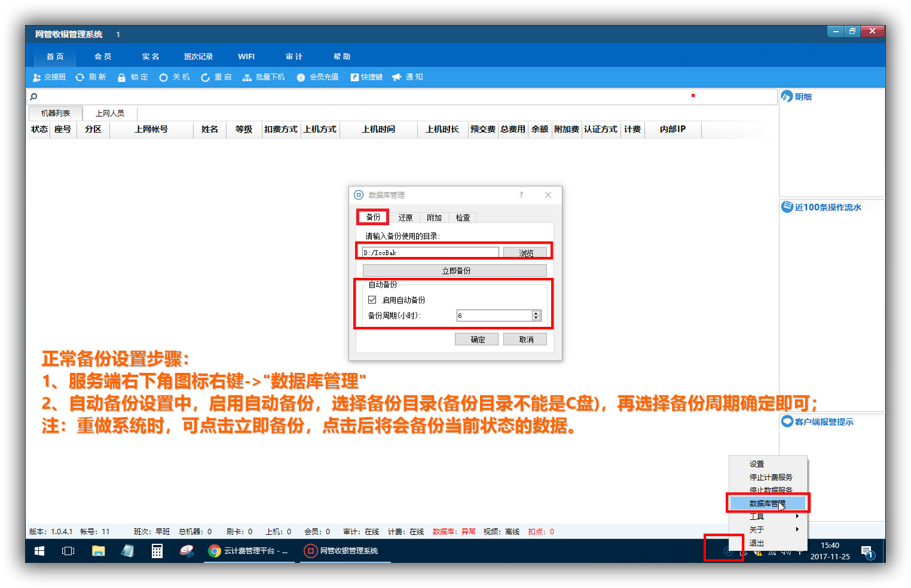Image resolution: width=911 pixels, height=588 pixels.
Task: Click the backup directory field D:/IccBak
Action: 430,253
